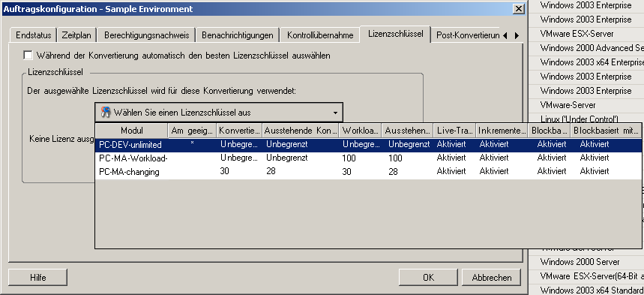Choose the PC-MA-changing license row
644x295 pixels.
368,172
